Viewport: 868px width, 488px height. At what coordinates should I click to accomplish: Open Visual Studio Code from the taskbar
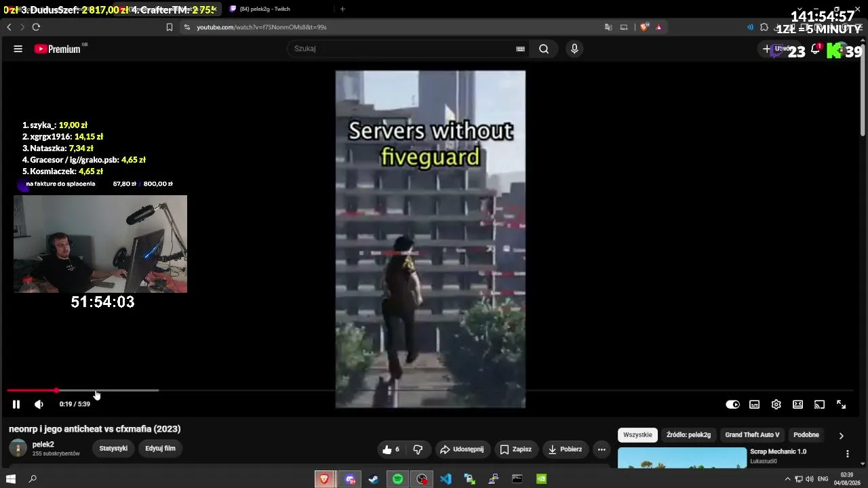click(x=446, y=479)
